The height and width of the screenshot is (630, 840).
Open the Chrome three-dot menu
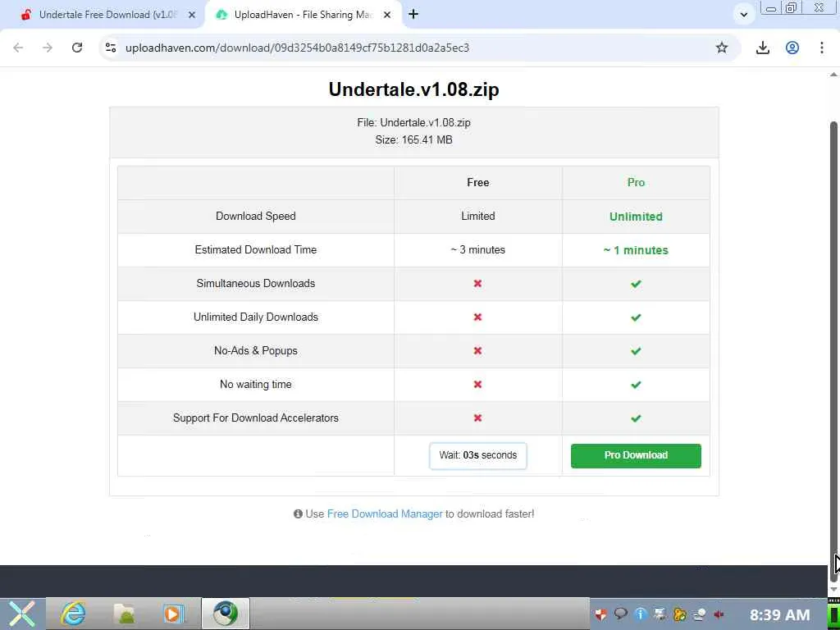(822, 48)
